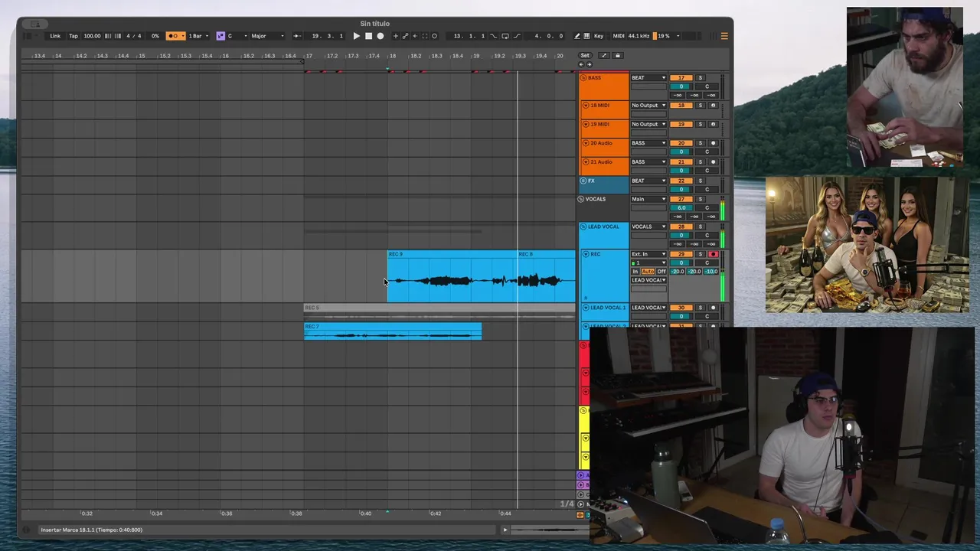The width and height of the screenshot is (980, 551).
Task: Toggle track activator 17 on BASS
Action: [x=681, y=78]
